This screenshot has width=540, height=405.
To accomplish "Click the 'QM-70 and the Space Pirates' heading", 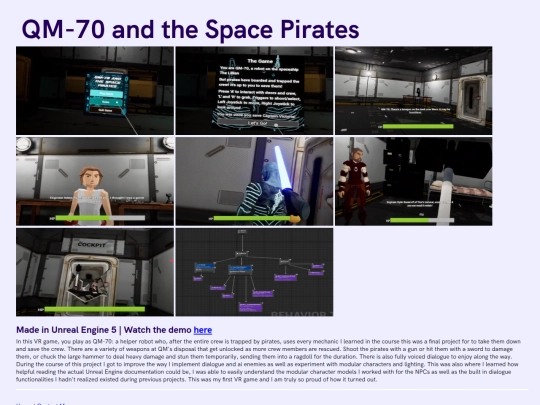I will coord(190,29).
